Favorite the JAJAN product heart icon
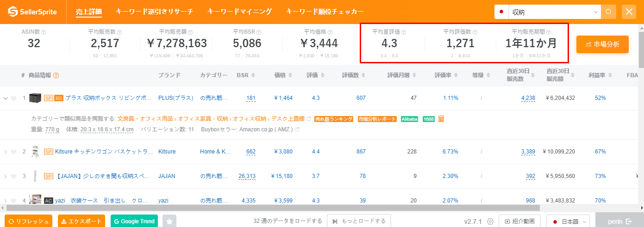Screen dimensions: 644x227 coord(13,176)
